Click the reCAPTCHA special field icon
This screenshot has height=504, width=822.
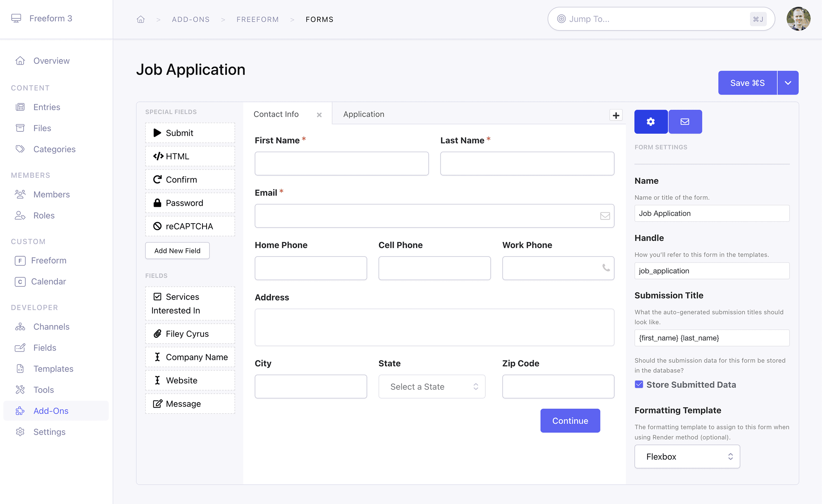[x=157, y=226]
